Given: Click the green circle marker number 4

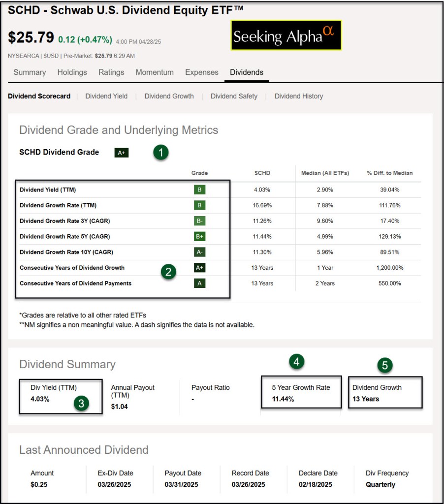Looking at the screenshot, I should click(296, 362).
